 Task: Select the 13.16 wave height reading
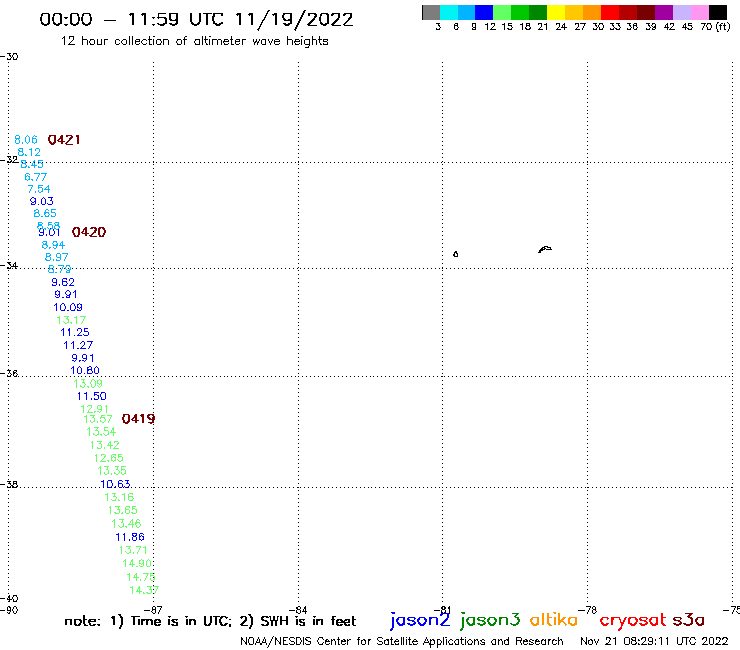click(x=119, y=497)
